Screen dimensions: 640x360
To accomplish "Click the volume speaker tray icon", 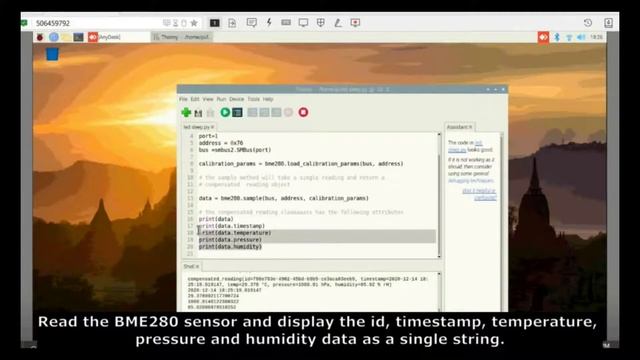I will pyautogui.click(x=581, y=37).
